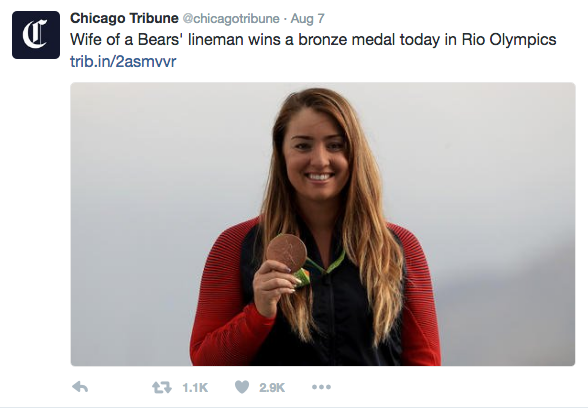
Task: Open the three-dots more options menu
Action: coord(321,387)
